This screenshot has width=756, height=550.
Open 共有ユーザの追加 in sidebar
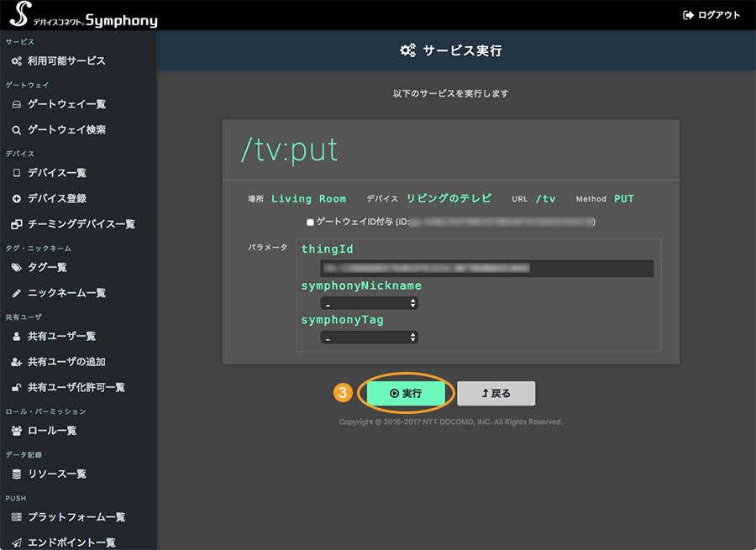point(66,362)
